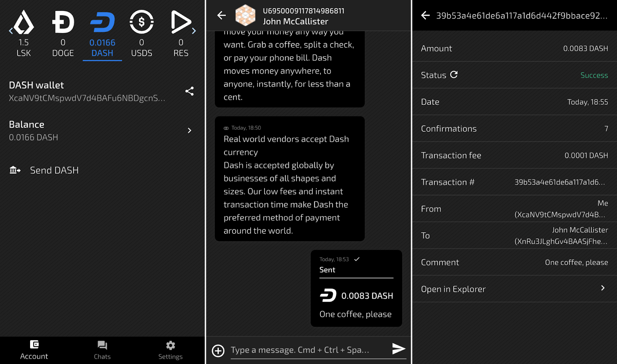Select the RES wallet icon
This screenshot has height=364, width=617.
pyautogui.click(x=181, y=22)
